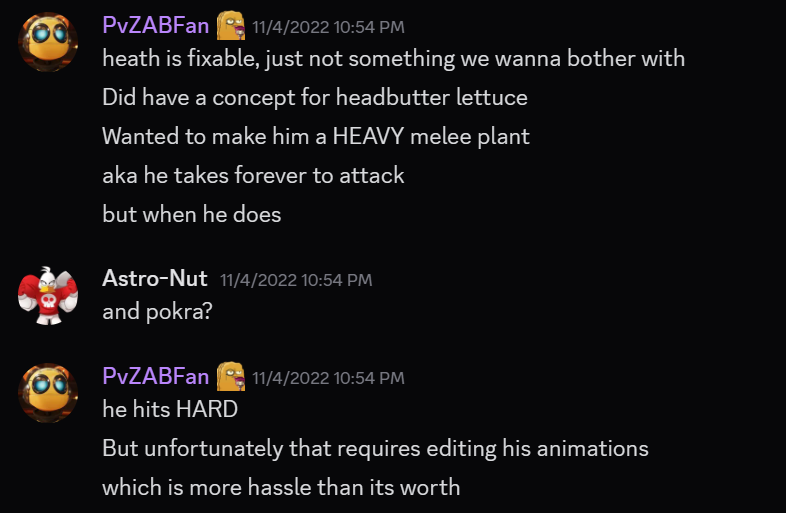
Task: Select the "editing his animations" message
Action: (375, 448)
